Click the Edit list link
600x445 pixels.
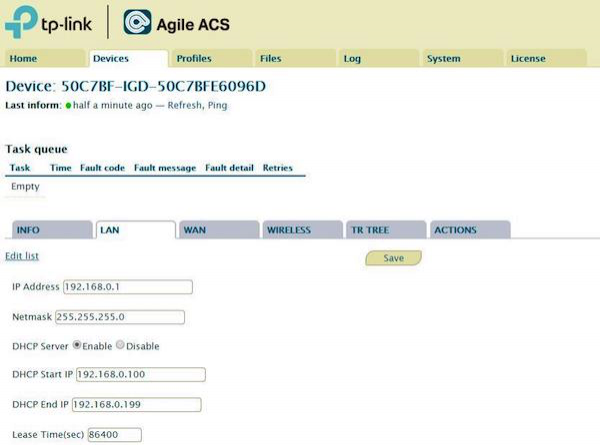tap(22, 257)
